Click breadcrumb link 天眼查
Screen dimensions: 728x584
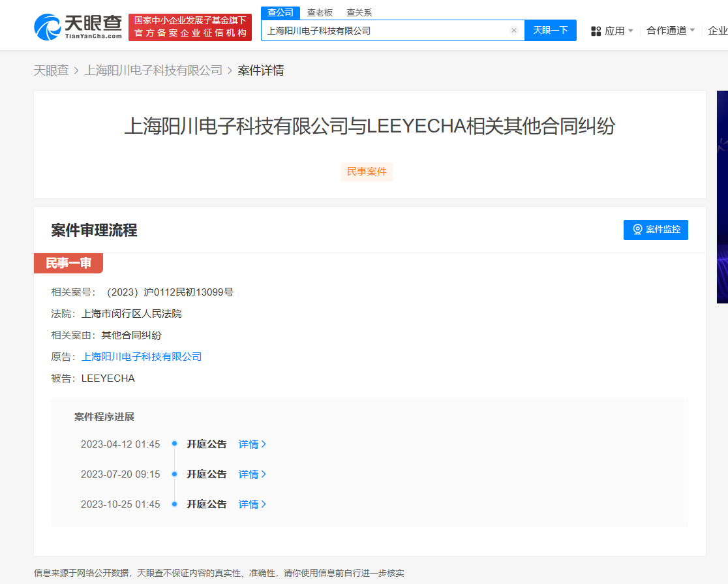[50, 70]
